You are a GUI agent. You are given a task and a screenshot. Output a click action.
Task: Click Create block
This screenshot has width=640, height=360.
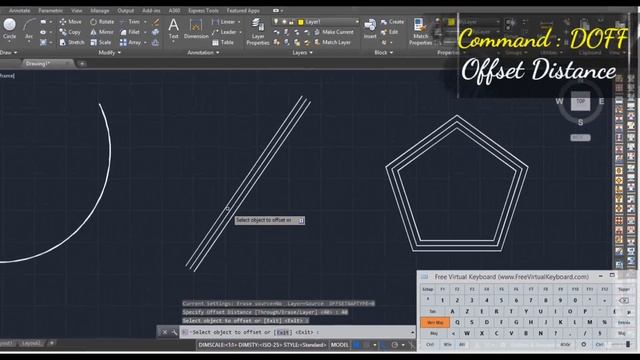392,22
